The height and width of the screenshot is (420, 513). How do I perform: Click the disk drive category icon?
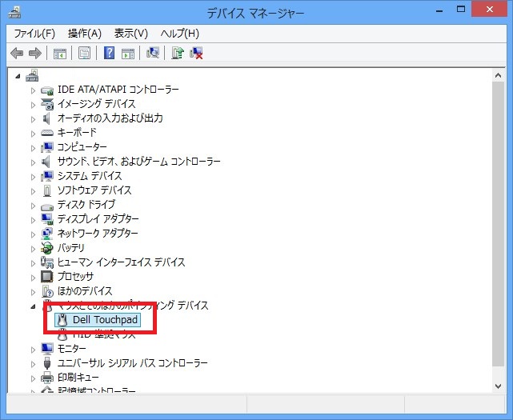point(47,206)
